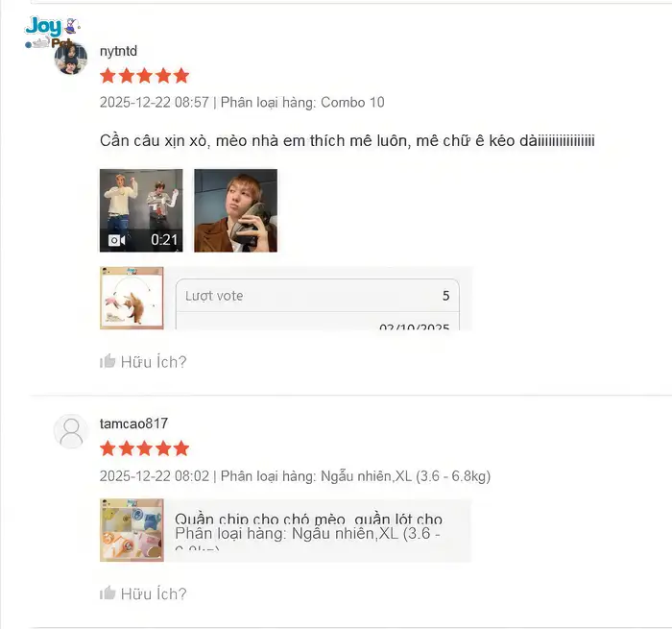Open the cat toy product thumbnail
Viewport: 672px width, 629px height.
132,298
